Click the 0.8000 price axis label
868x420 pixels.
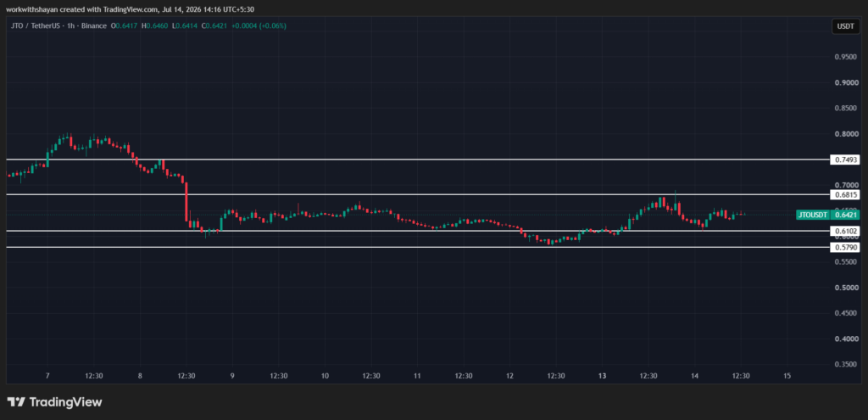pyautogui.click(x=847, y=134)
